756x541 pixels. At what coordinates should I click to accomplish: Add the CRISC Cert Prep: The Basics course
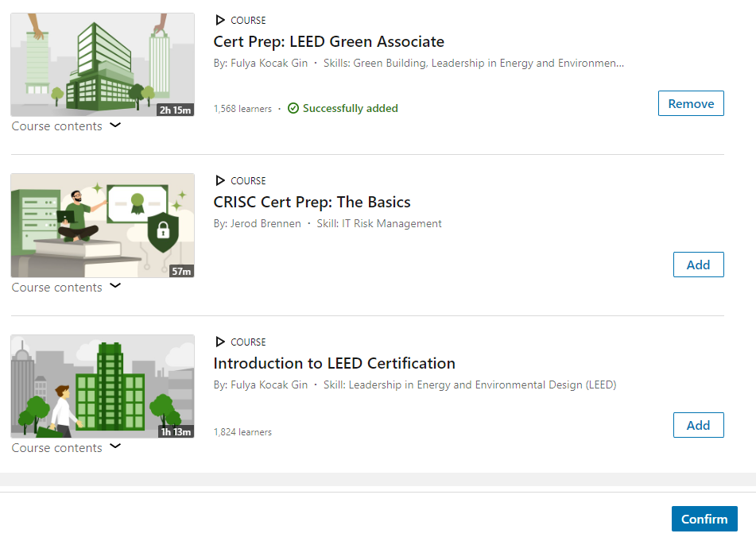698,265
